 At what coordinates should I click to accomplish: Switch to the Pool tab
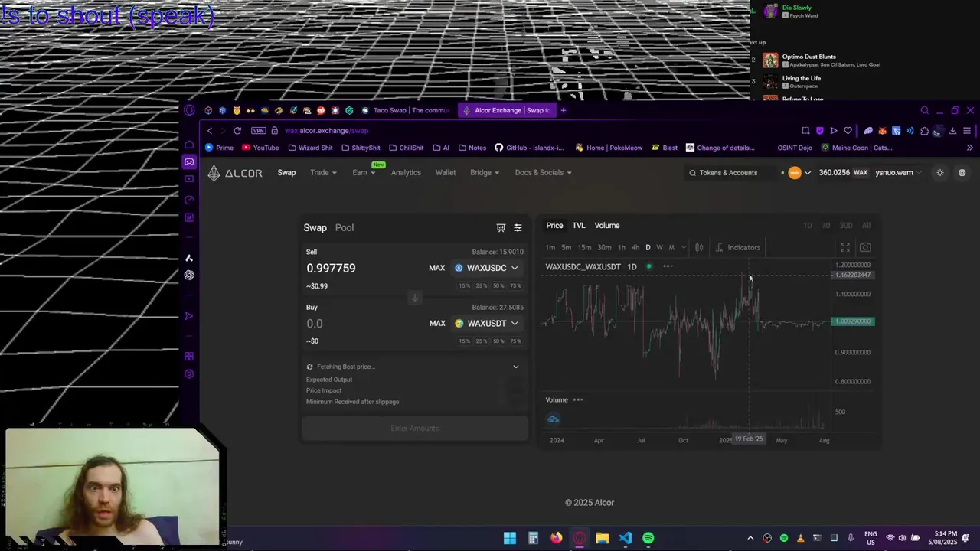[345, 227]
